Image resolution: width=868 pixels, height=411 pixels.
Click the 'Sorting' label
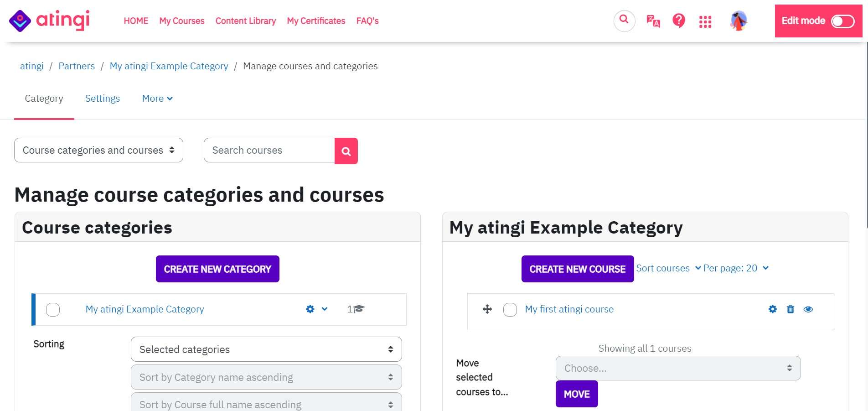[x=49, y=344]
